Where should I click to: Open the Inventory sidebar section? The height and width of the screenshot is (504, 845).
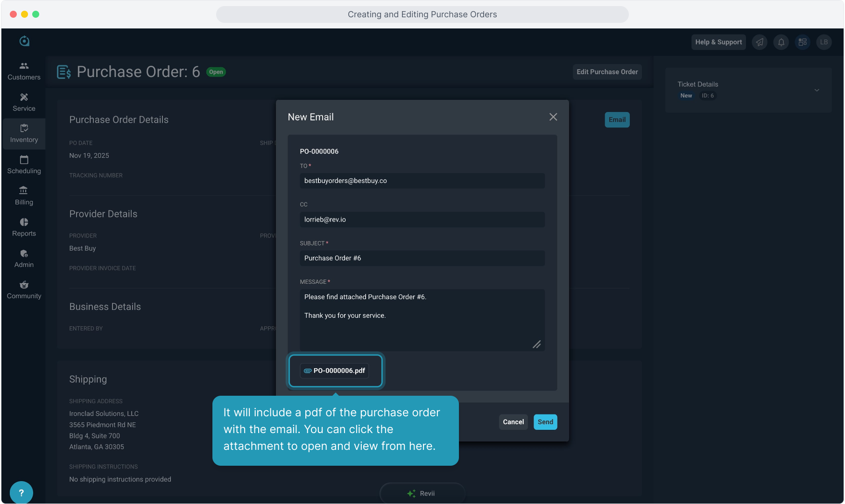[x=24, y=133]
